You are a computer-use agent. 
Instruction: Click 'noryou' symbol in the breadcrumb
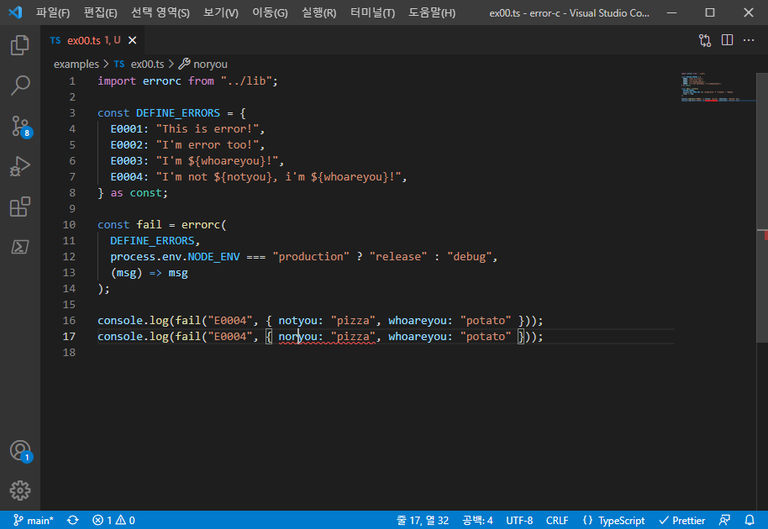point(210,64)
